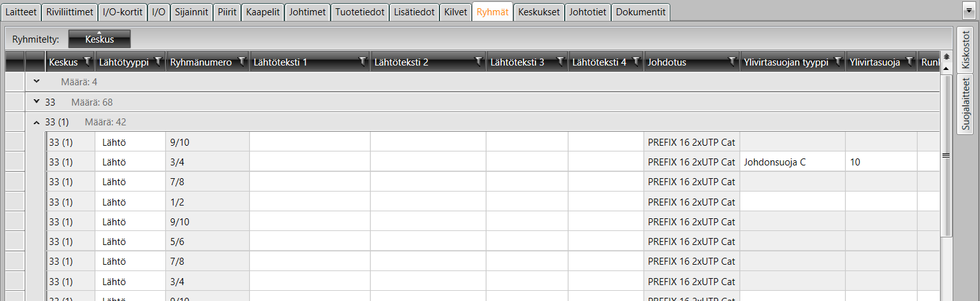Image resolution: width=980 pixels, height=301 pixels.
Task: Filter by Ylivirtasuojan tyyppi column
Action: [838, 62]
